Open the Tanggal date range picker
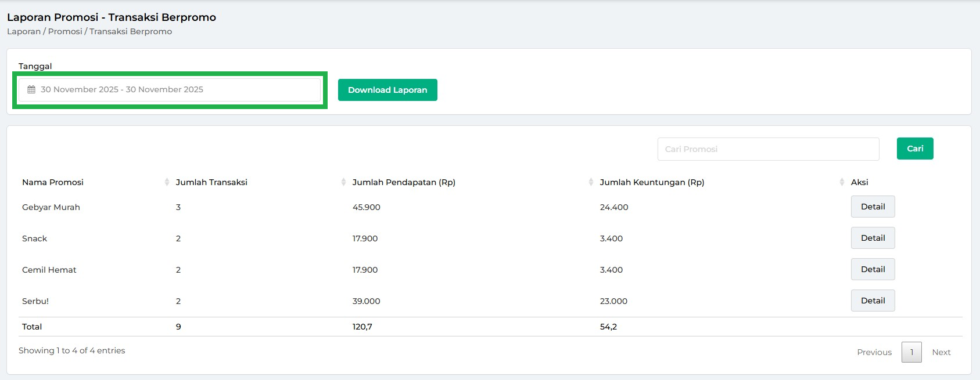This screenshot has width=980, height=380. pyautogui.click(x=170, y=90)
